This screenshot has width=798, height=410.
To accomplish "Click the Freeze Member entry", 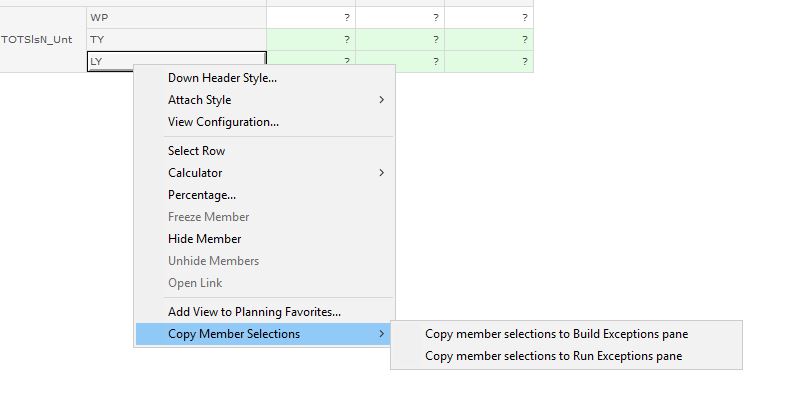I will coord(265,217).
